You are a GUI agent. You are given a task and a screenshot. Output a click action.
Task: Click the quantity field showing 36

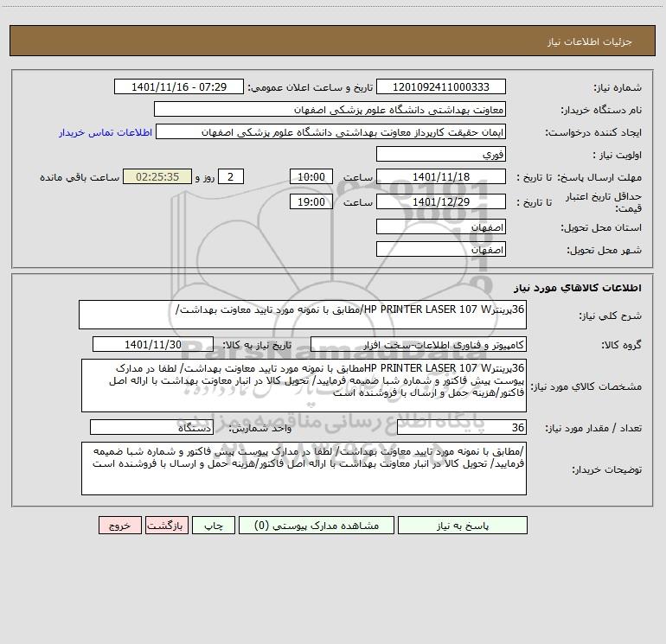pyautogui.click(x=462, y=427)
